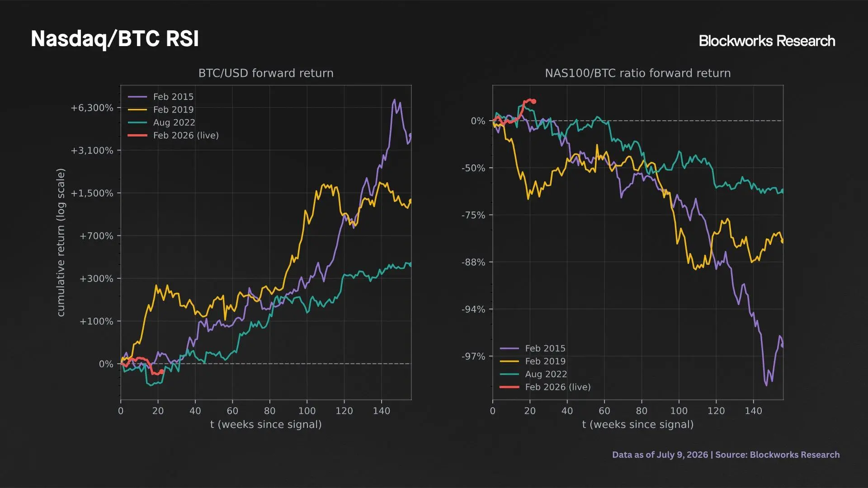Click the red live endpoint dot in right chart

[x=534, y=102]
